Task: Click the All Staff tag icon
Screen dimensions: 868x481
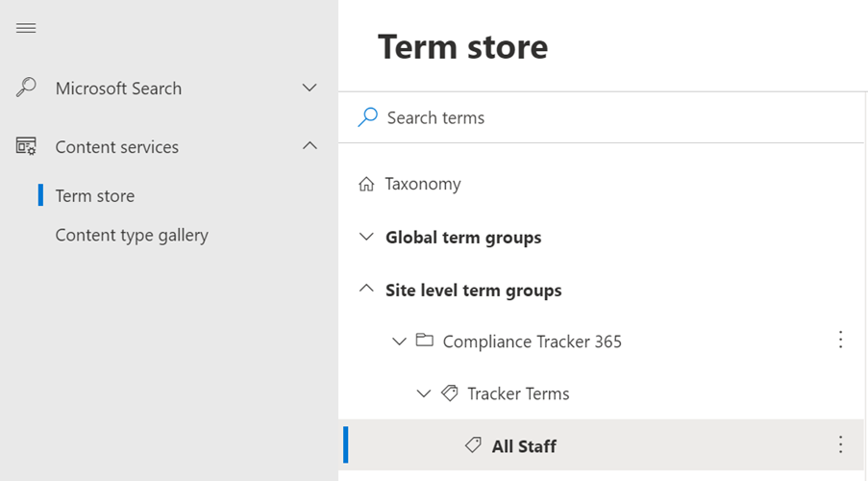Action: click(x=473, y=444)
